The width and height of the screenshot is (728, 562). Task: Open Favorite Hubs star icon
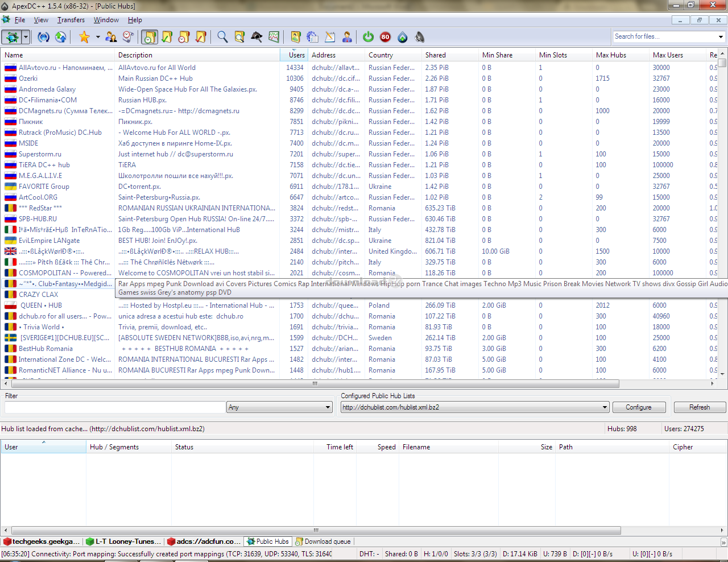84,38
